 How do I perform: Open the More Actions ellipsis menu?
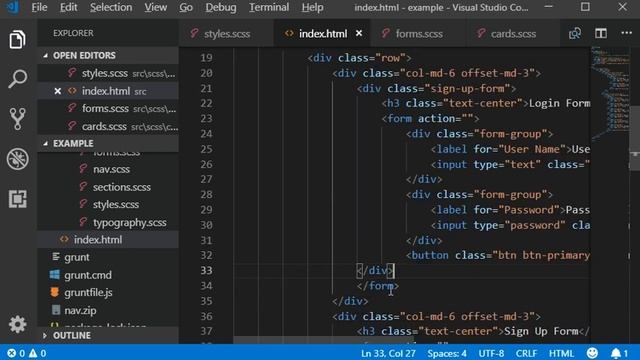click(626, 33)
